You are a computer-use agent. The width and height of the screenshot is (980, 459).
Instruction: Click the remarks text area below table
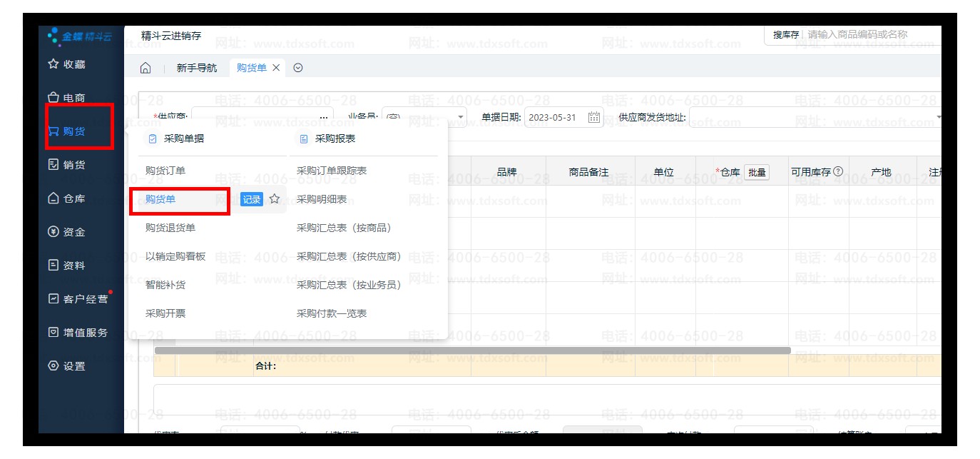(547, 398)
